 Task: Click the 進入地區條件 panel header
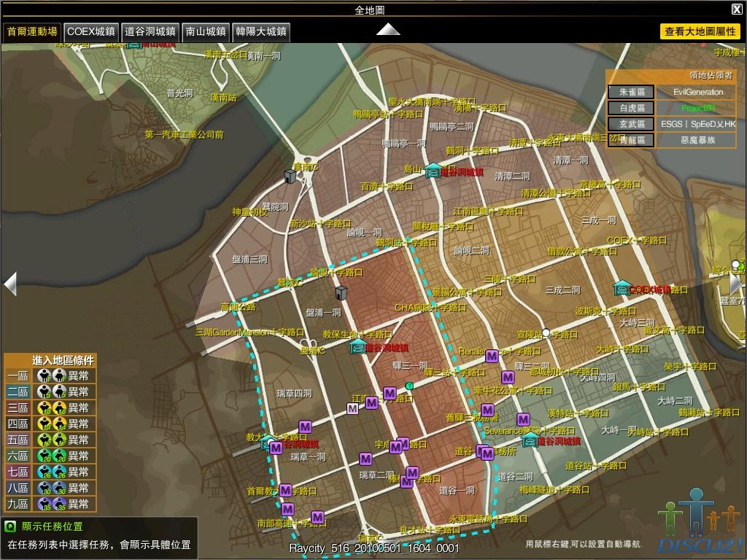(x=63, y=360)
